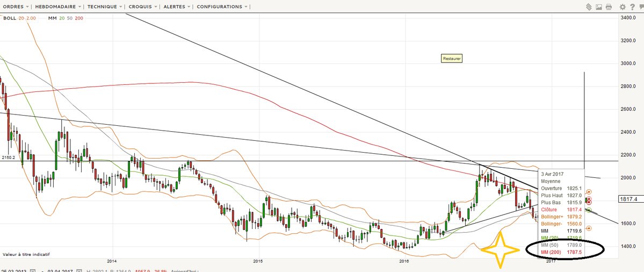
Task: Open help question mark icon
Action: [632, 7]
